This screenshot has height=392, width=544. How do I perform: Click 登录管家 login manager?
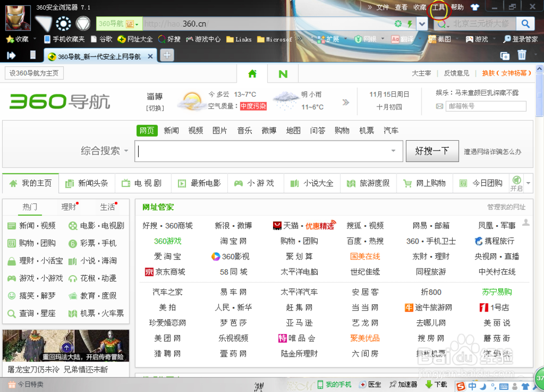pyautogui.click(x=521, y=39)
